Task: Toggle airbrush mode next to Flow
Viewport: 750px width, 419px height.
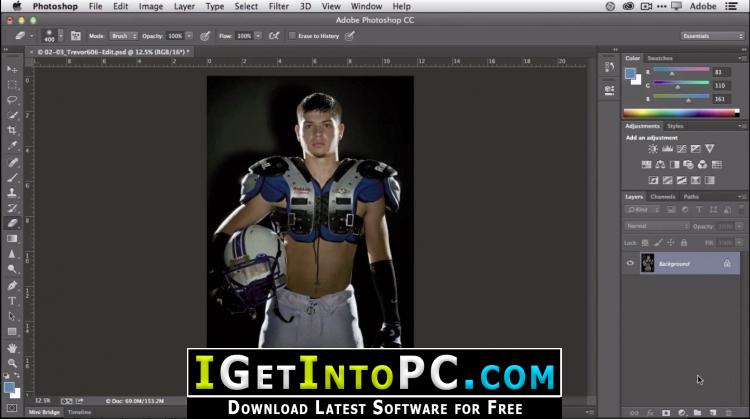Action: pyautogui.click(x=274, y=36)
